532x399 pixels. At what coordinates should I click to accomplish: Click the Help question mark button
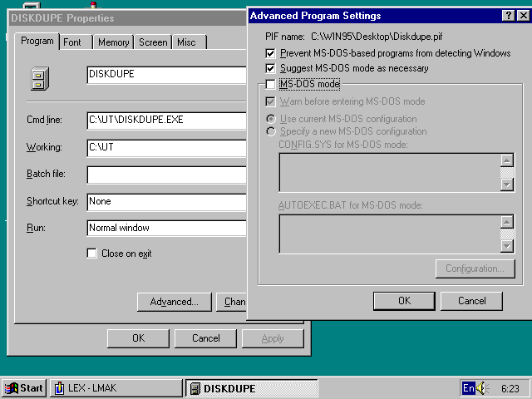508,16
